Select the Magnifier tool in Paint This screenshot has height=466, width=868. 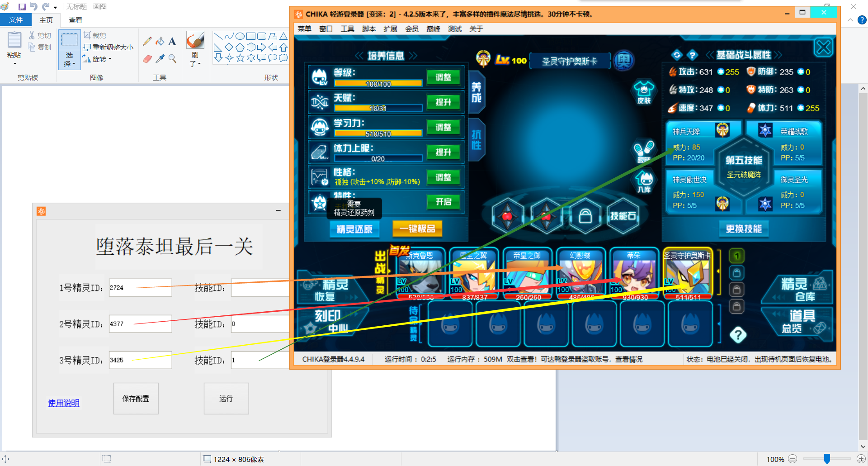point(172,59)
